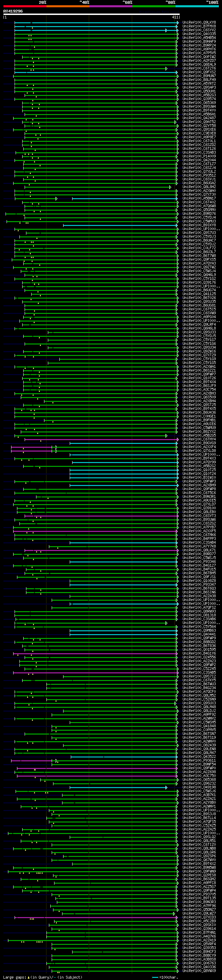Select the UniRef100_C6SYV2 hit label
Screen dimensions: 222x980
point(199,30)
